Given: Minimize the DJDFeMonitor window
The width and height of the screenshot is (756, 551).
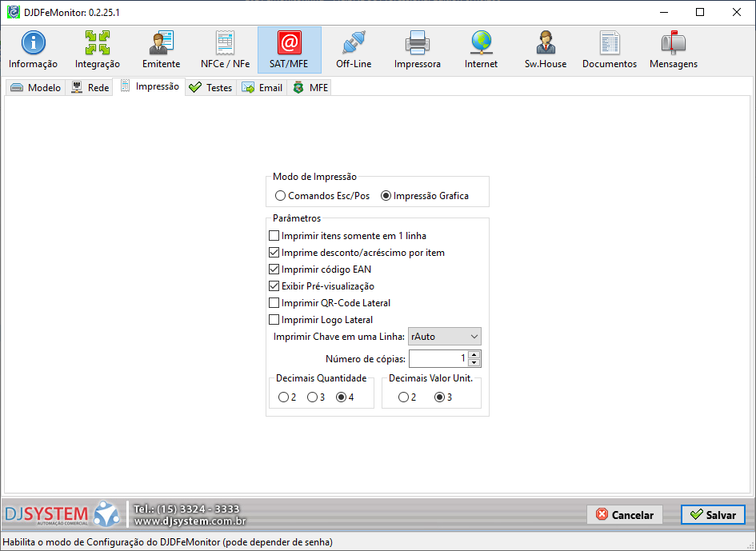Looking at the screenshot, I should click(664, 13).
